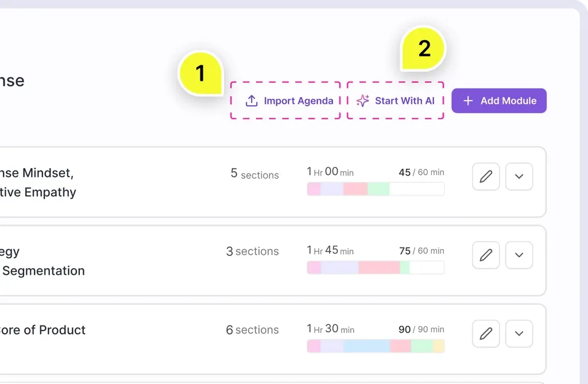Expand the 5 sections module chevron
Image resolution: width=588 pixels, height=384 pixels.
click(x=519, y=176)
